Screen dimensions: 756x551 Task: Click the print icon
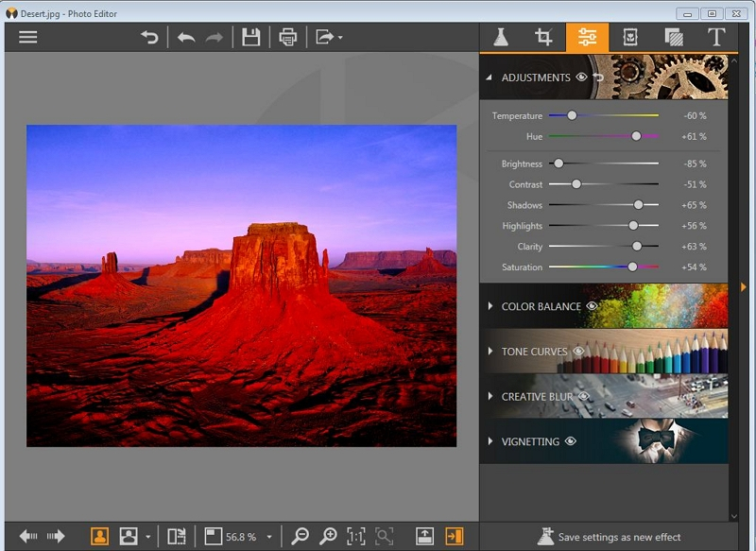[288, 37]
